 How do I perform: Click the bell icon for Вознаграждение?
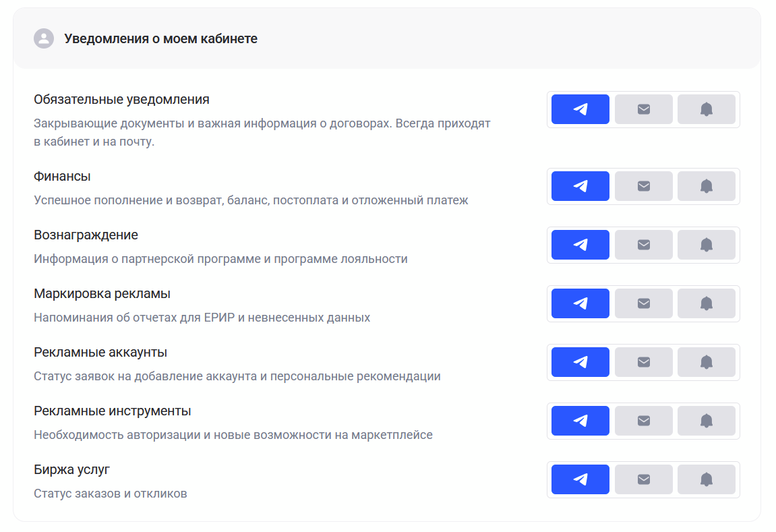(706, 244)
